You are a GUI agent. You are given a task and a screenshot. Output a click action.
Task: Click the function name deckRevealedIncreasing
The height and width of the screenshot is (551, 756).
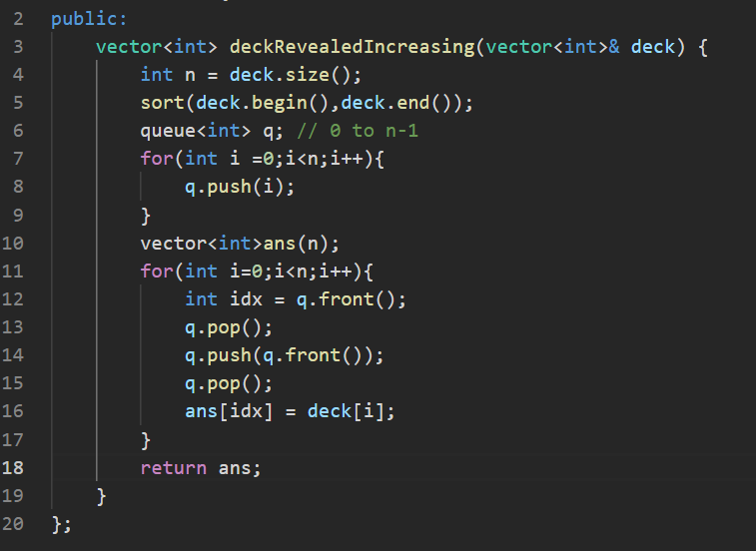click(353, 47)
